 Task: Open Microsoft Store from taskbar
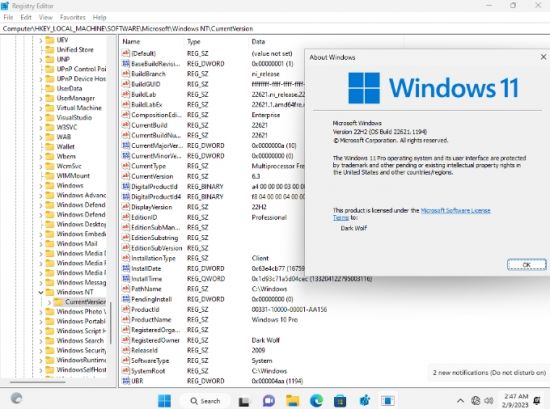340,401
